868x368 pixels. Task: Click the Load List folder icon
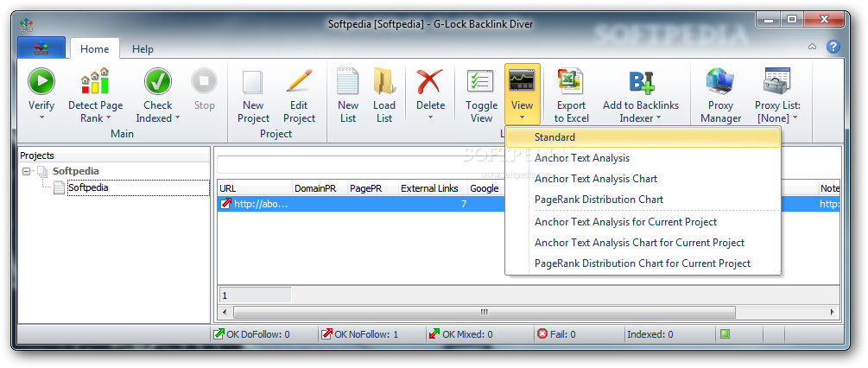click(x=384, y=82)
